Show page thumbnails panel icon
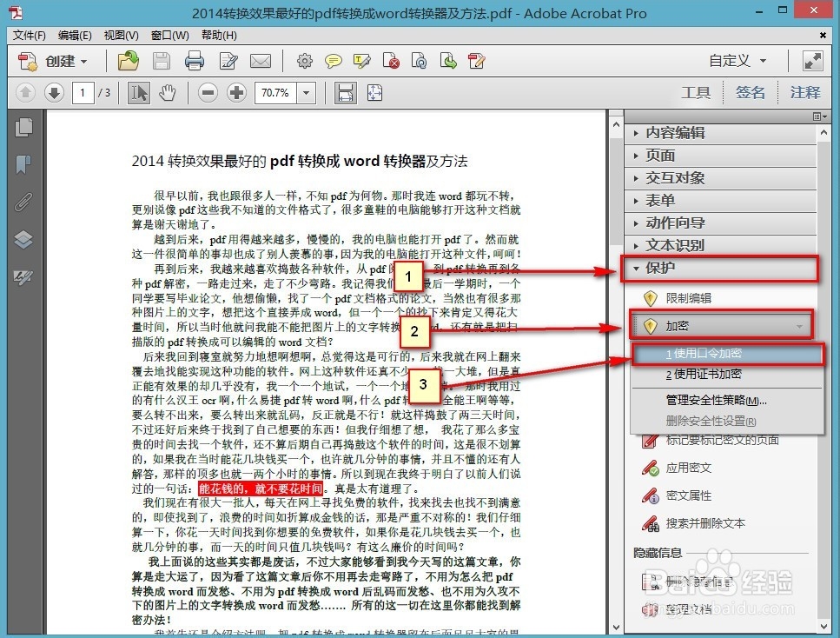 click(23, 128)
